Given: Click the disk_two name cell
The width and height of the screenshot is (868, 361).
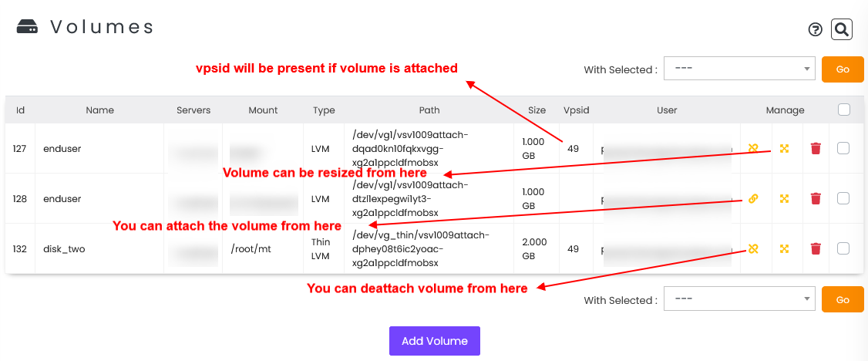Looking at the screenshot, I should [x=64, y=249].
